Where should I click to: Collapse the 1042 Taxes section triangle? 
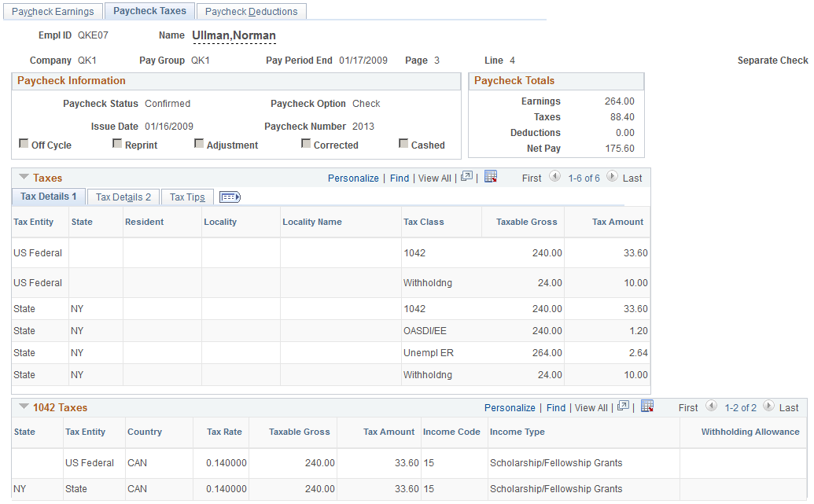[24, 407]
